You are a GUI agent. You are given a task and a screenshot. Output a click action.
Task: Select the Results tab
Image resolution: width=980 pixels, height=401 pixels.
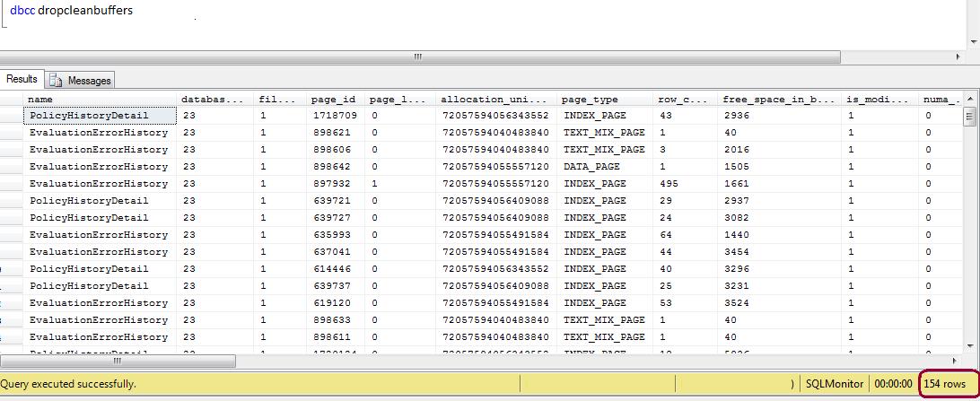[22, 80]
